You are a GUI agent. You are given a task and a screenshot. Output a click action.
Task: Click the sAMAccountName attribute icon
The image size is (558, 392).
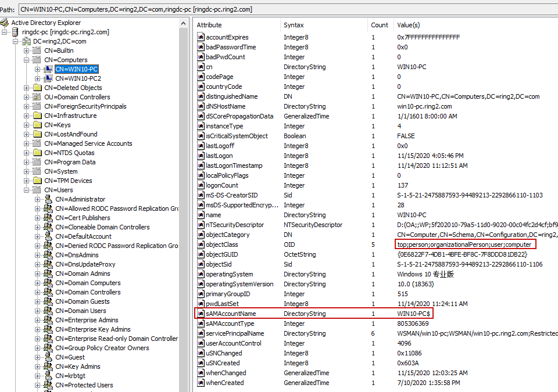point(201,314)
